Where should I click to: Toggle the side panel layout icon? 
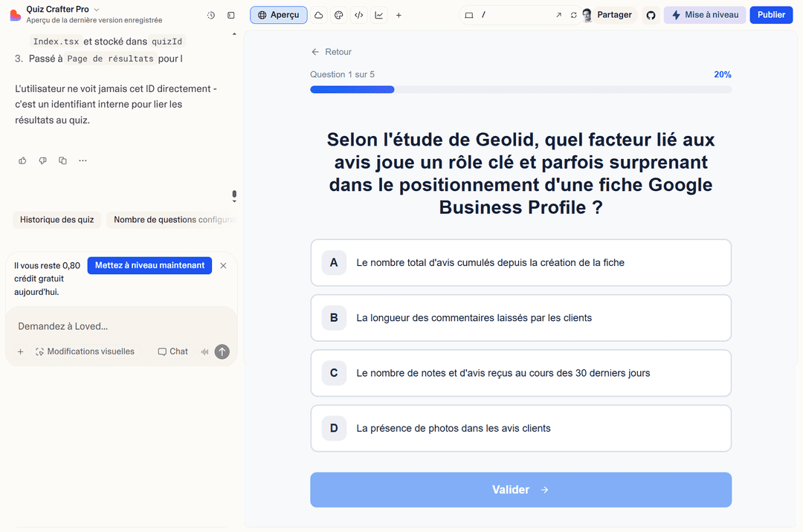tap(231, 15)
